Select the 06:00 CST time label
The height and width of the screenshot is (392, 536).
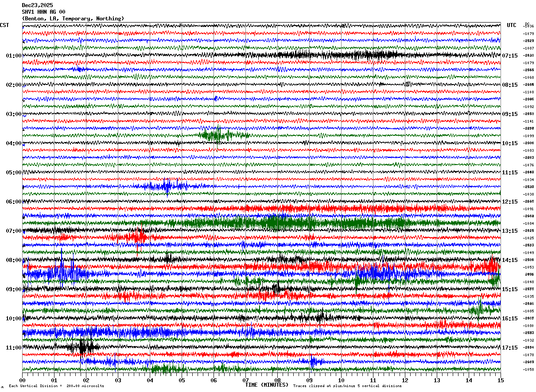coord(14,202)
